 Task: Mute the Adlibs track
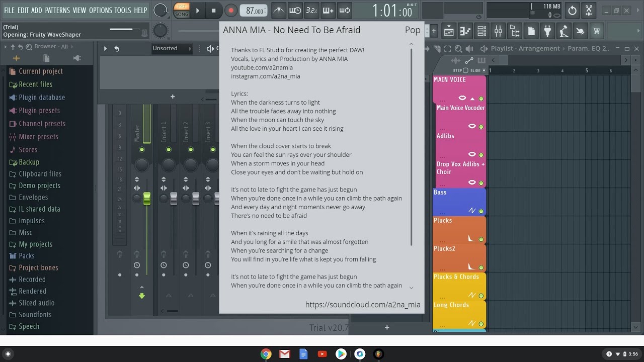481,155
